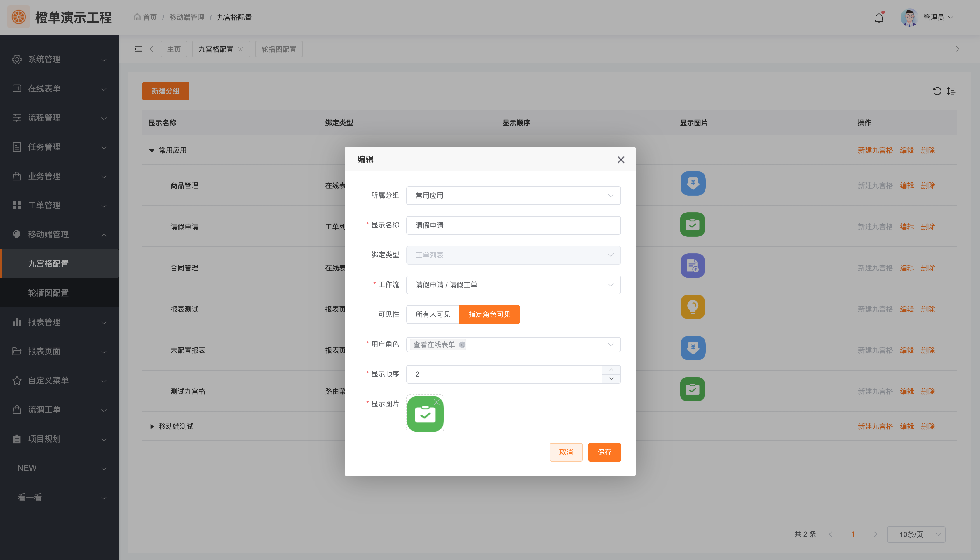Open the 工作流 cascader dropdown
The image size is (980, 560).
point(513,285)
